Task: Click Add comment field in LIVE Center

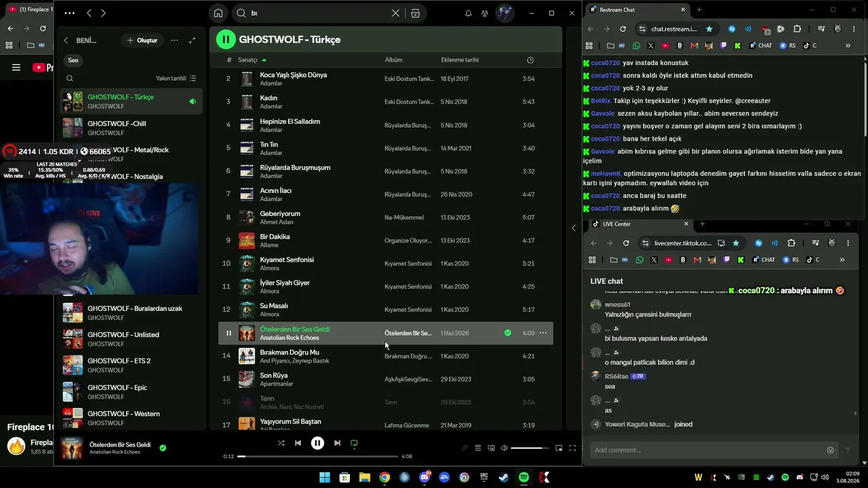Action: [x=714, y=450]
